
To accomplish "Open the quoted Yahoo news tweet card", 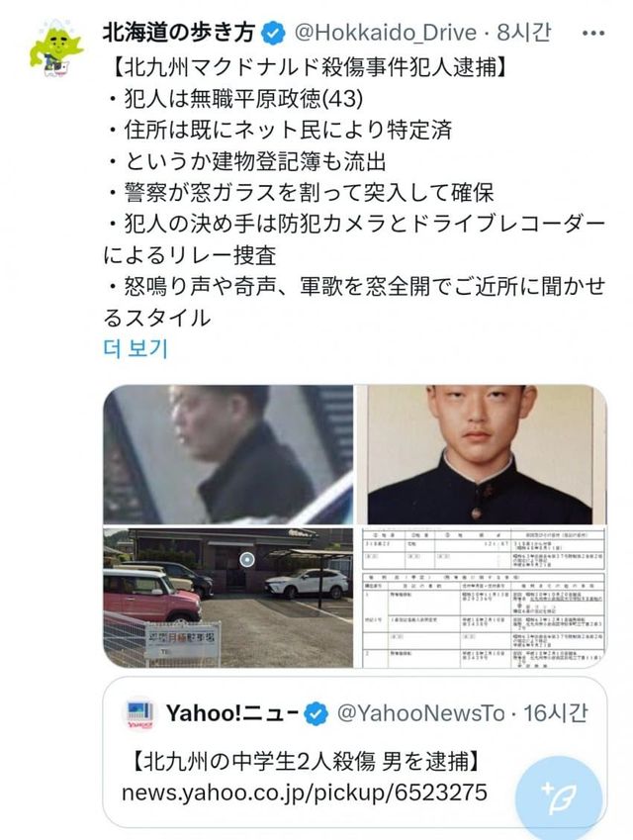I will coord(354,752).
